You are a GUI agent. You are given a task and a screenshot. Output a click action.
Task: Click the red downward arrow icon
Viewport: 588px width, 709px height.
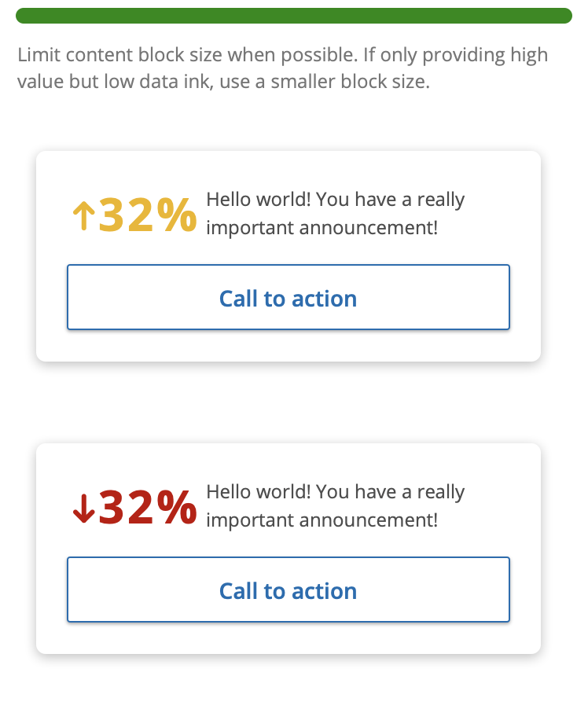83,509
